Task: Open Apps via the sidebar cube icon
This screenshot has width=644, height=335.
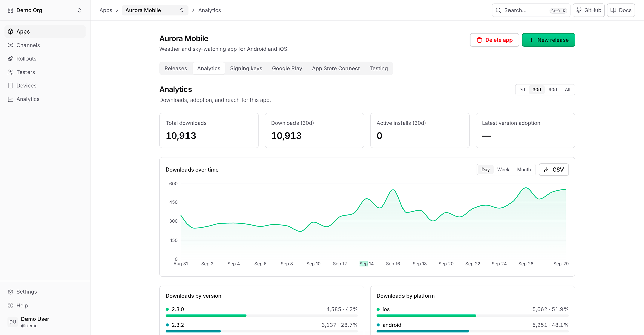Action: [x=11, y=31]
